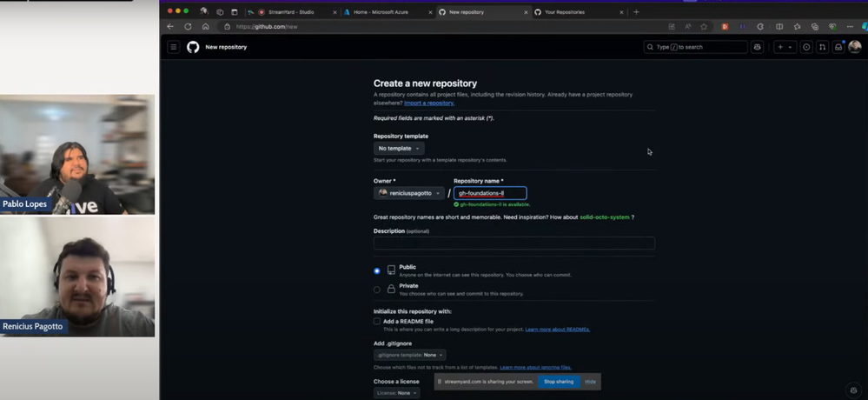This screenshot has height=400, width=868.
Task: Open the GitHub hamburger navigation menu
Action: [173, 47]
